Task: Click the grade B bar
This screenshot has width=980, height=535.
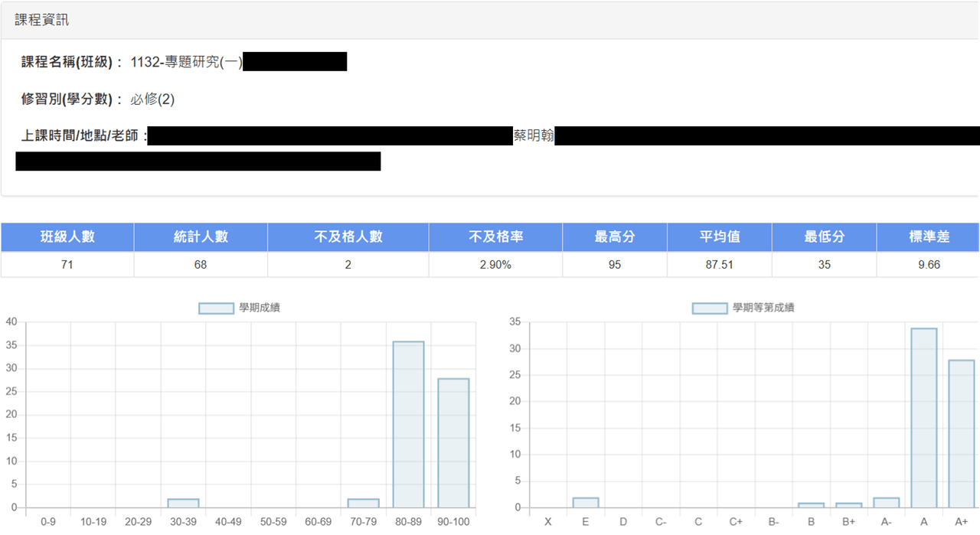Action: point(812,505)
